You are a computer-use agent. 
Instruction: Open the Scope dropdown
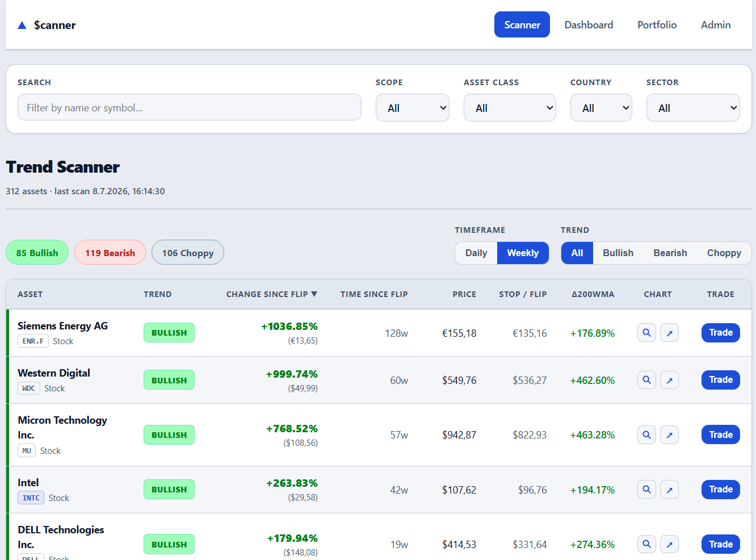[413, 108]
